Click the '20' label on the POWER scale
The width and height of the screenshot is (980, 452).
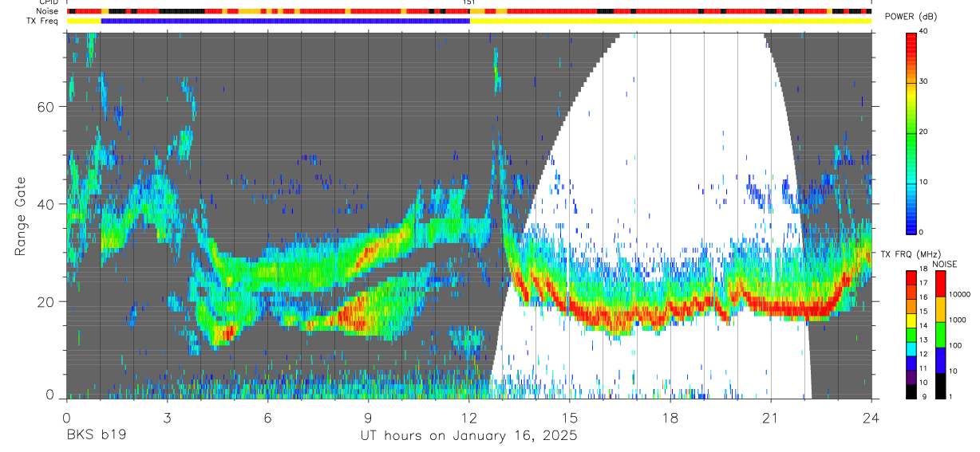pyautogui.click(x=923, y=132)
